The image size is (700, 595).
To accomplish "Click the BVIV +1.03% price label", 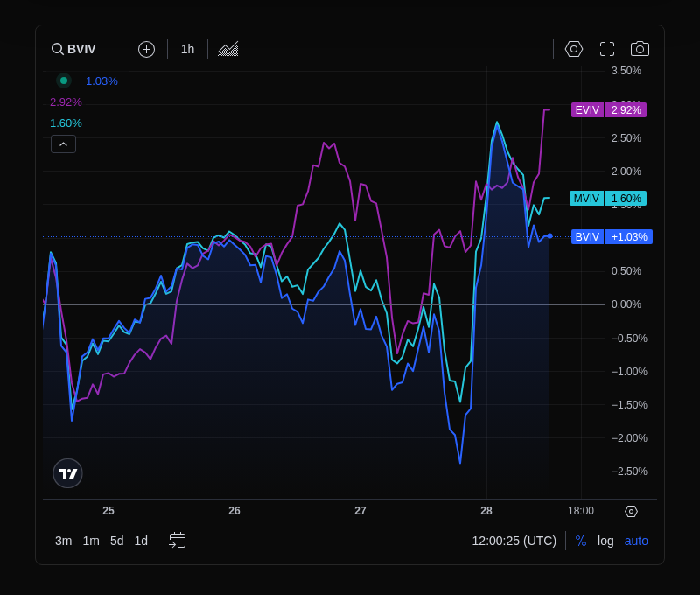I will (x=612, y=236).
